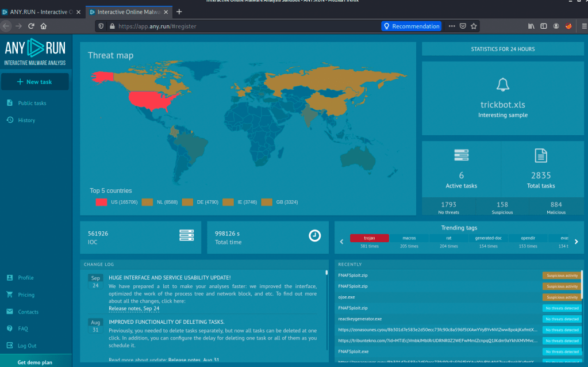Click the bell icon above trickbot.xls
Viewport: 588px width, 367px height.
(x=503, y=85)
